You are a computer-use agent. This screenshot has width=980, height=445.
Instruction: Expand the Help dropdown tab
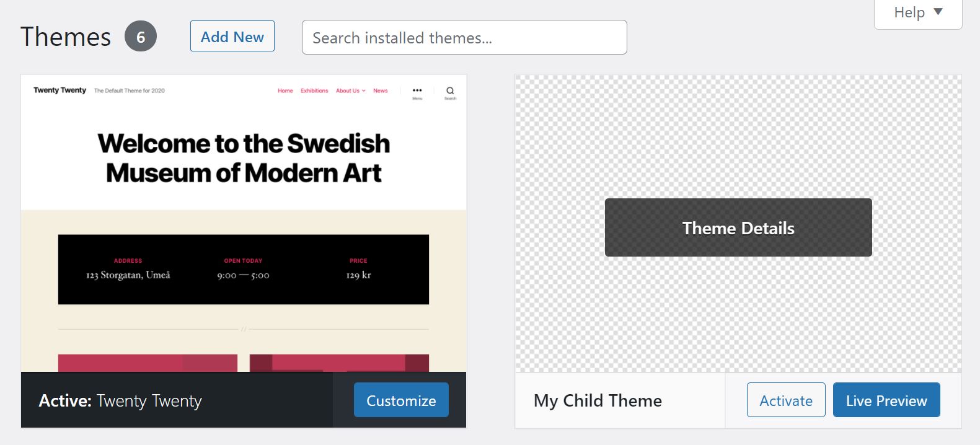[x=917, y=12]
